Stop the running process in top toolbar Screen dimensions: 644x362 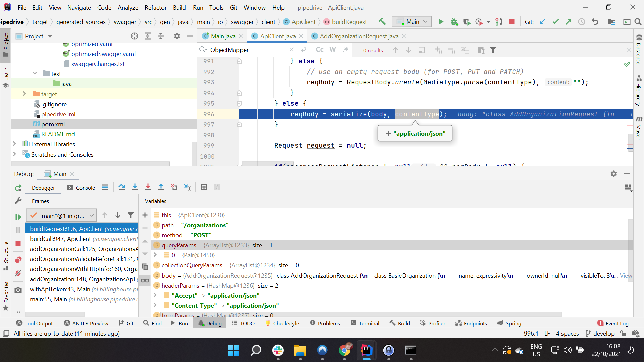tap(512, 22)
